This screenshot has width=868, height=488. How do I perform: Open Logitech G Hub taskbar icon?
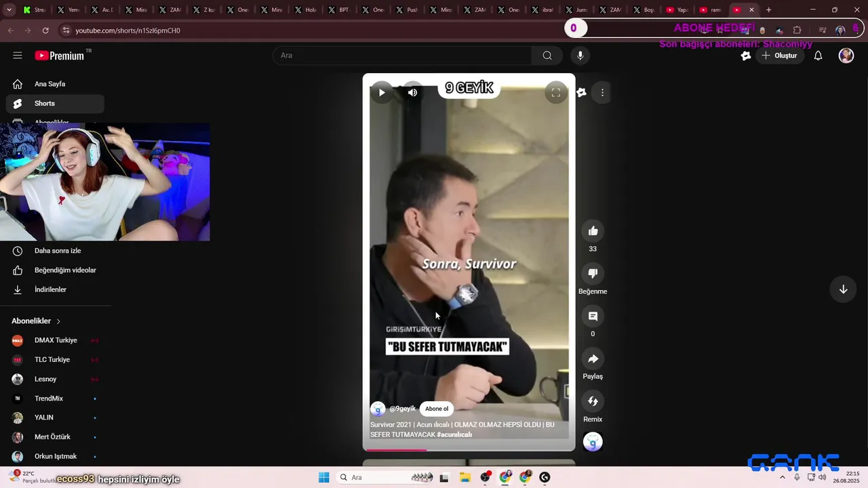point(544,477)
